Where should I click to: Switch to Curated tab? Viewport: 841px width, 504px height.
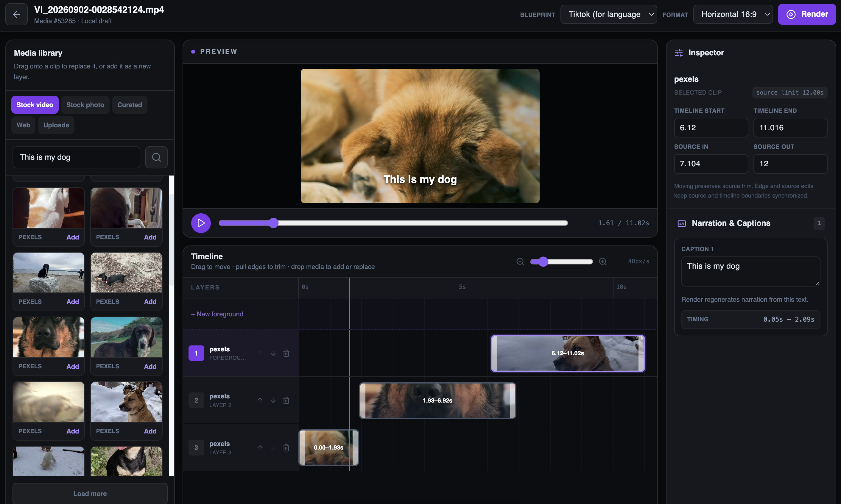[x=130, y=105]
